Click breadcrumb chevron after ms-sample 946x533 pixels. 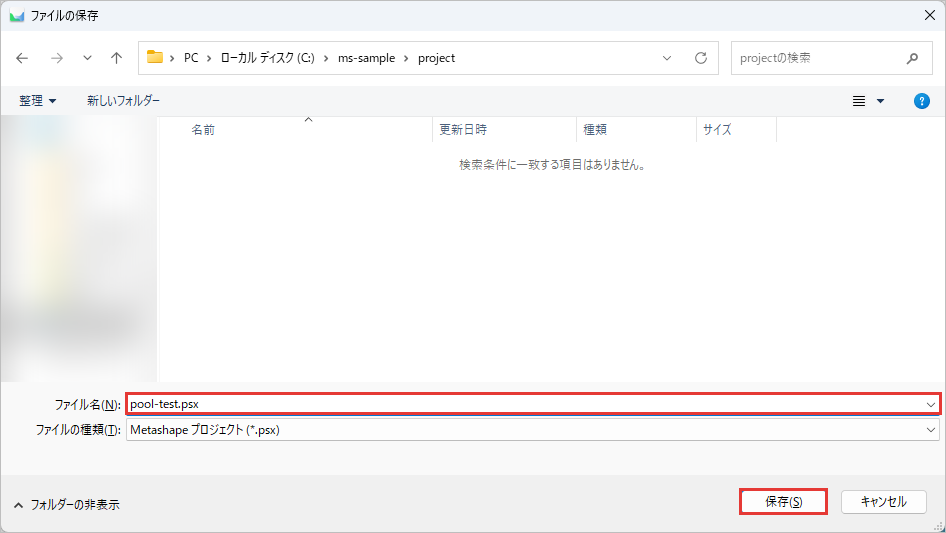(x=406, y=58)
